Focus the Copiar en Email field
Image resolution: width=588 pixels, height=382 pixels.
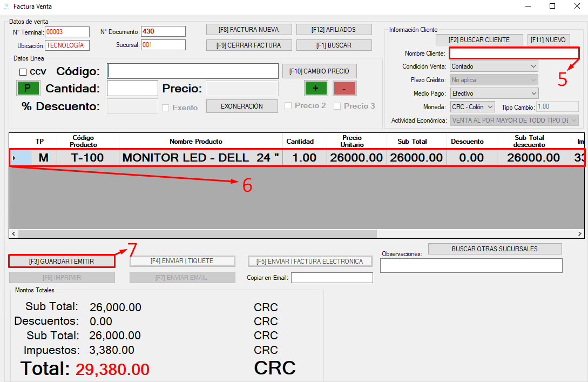[x=332, y=278]
